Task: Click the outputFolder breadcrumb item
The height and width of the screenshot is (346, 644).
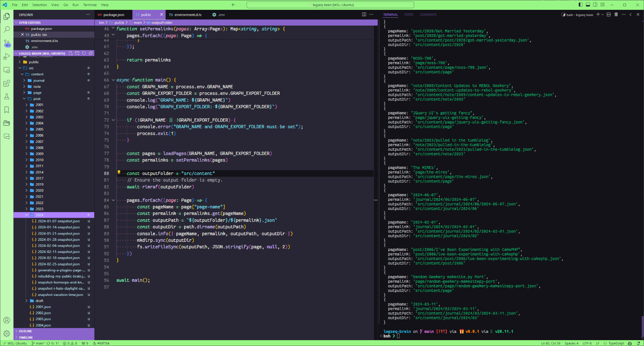Action: tap(159, 23)
